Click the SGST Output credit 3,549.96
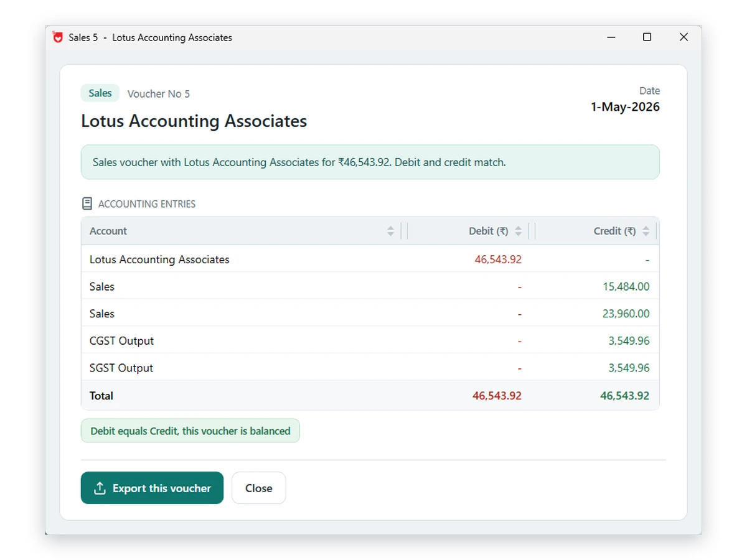This screenshot has width=747, height=560. click(629, 368)
